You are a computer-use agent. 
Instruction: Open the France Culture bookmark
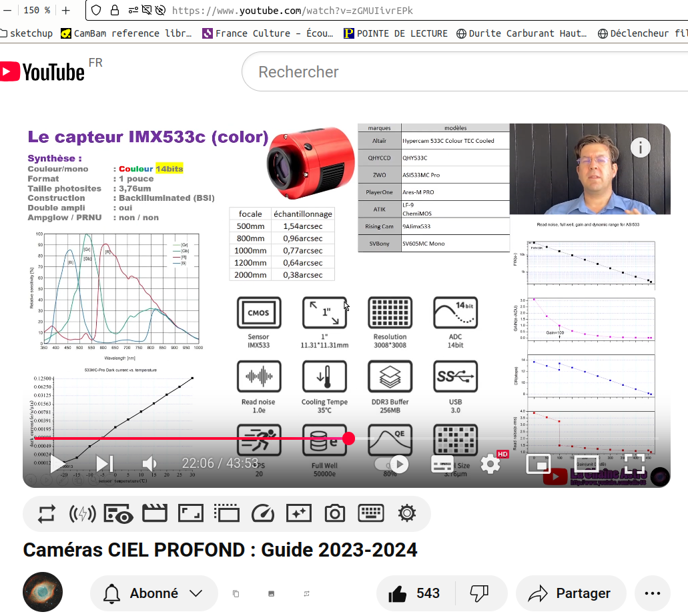pos(268,33)
